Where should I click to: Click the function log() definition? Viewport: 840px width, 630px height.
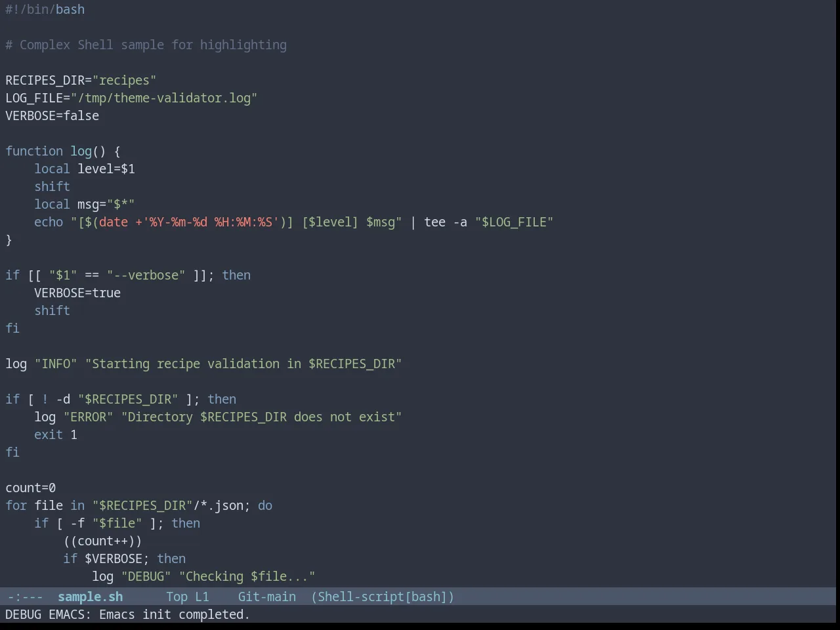pos(62,151)
